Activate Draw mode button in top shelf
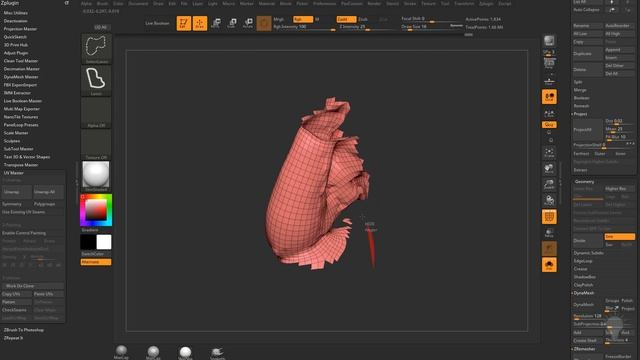This screenshot has width=640, height=360. (200, 23)
